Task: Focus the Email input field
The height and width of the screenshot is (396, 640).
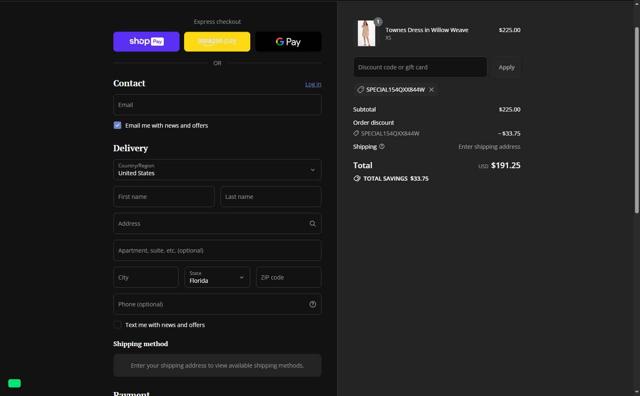Action: tap(217, 105)
